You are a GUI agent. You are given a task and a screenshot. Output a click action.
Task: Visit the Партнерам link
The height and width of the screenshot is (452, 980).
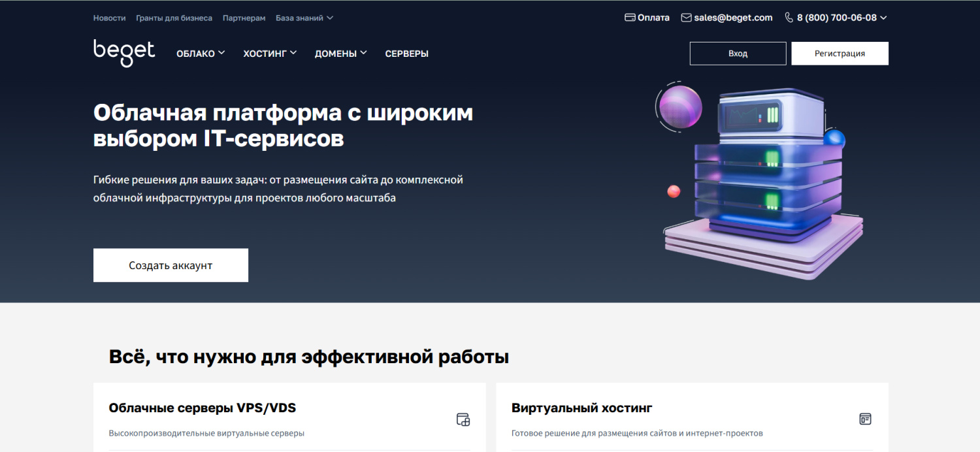coord(244,18)
